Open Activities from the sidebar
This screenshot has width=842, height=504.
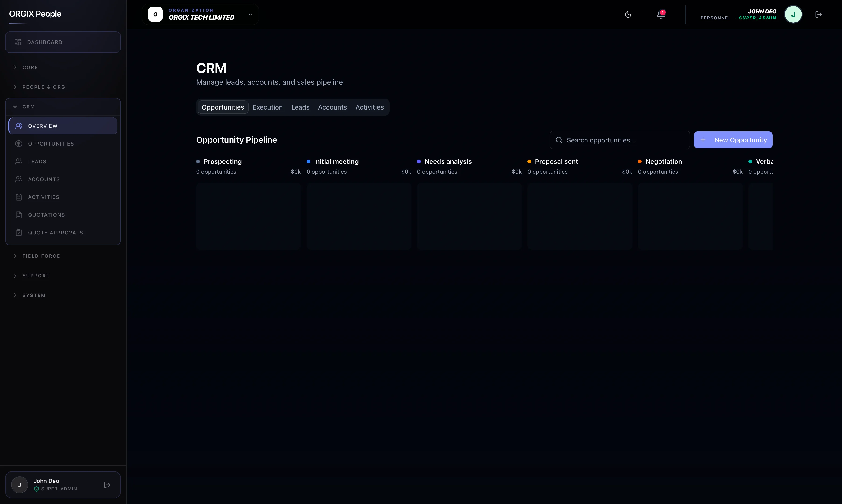pyautogui.click(x=63, y=197)
